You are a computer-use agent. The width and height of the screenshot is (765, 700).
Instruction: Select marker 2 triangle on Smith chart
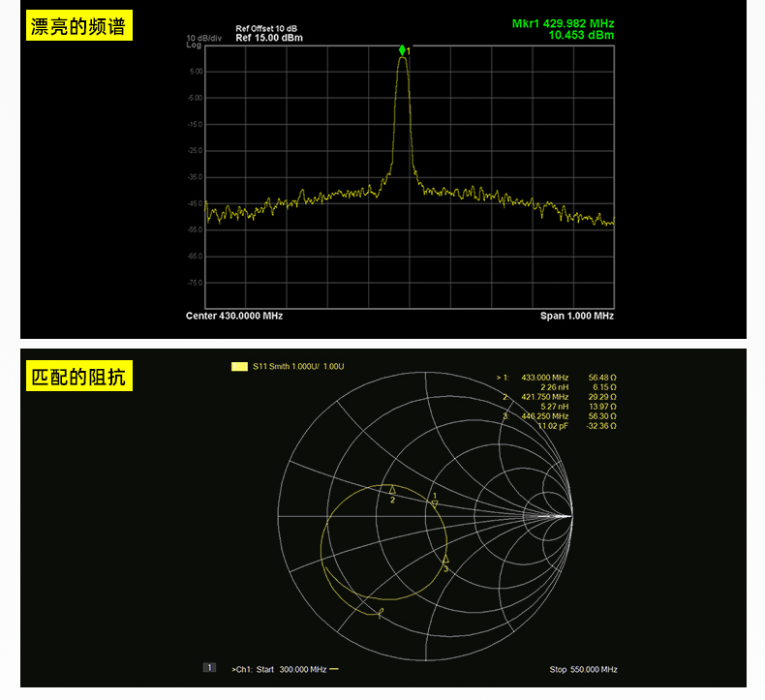pos(392,489)
